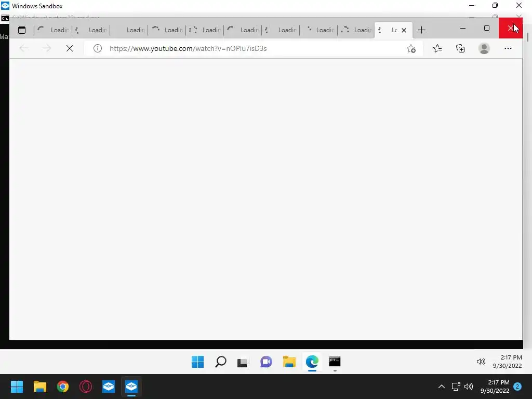This screenshot has width=532, height=399.
Task: Select the highlighted Windows Sandbox taskbar icon
Action: (x=131, y=387)
